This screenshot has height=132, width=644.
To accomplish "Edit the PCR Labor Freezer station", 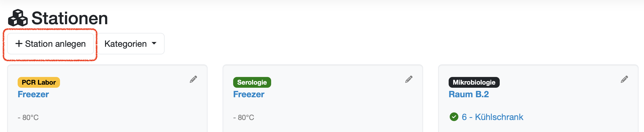I will pos(193,79).
